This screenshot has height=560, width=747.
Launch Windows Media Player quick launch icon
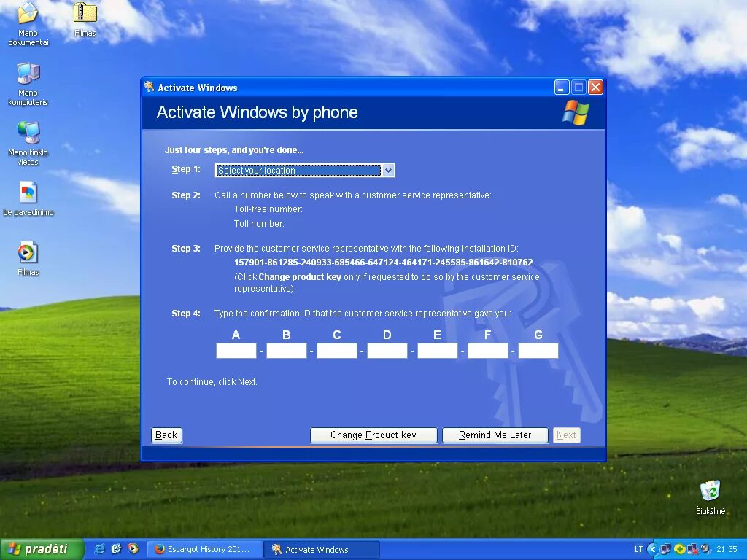pos(133,549)
